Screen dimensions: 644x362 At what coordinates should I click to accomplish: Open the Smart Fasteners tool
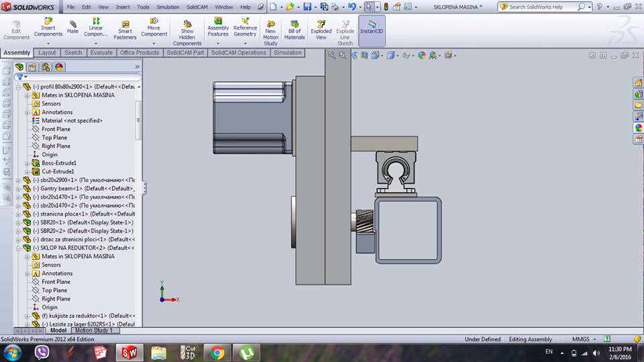point(125,30)
